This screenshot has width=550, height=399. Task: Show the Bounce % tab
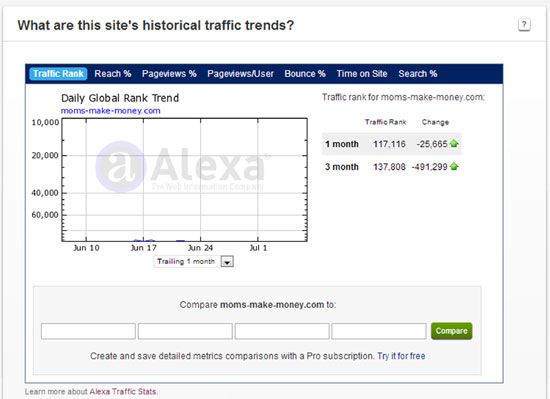(x=305, y=74)
